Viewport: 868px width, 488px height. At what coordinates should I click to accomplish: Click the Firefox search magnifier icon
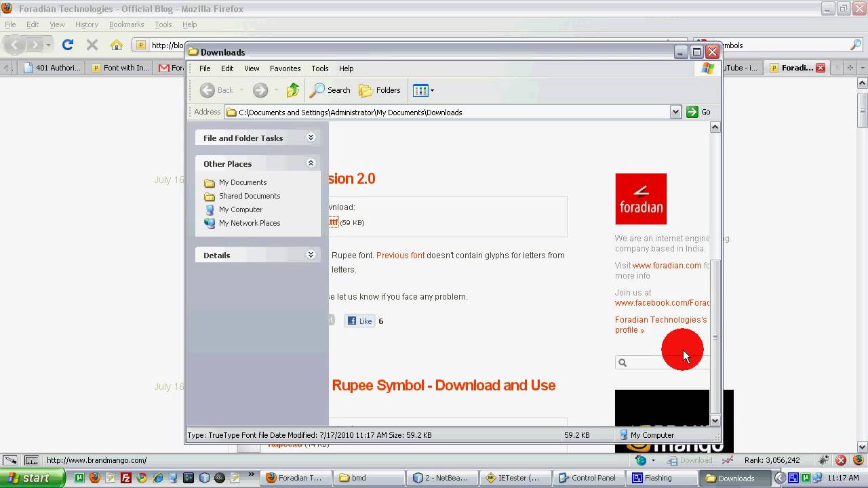[856, 45]
